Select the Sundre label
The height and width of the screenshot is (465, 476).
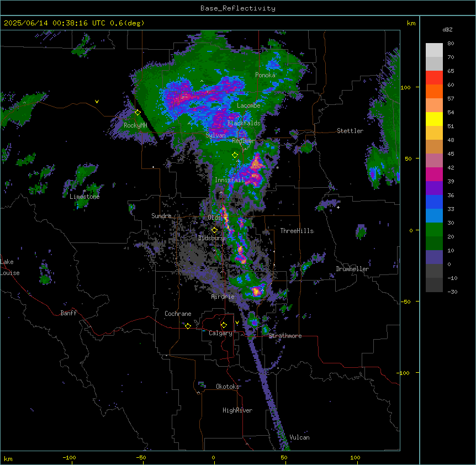point(161,216)
